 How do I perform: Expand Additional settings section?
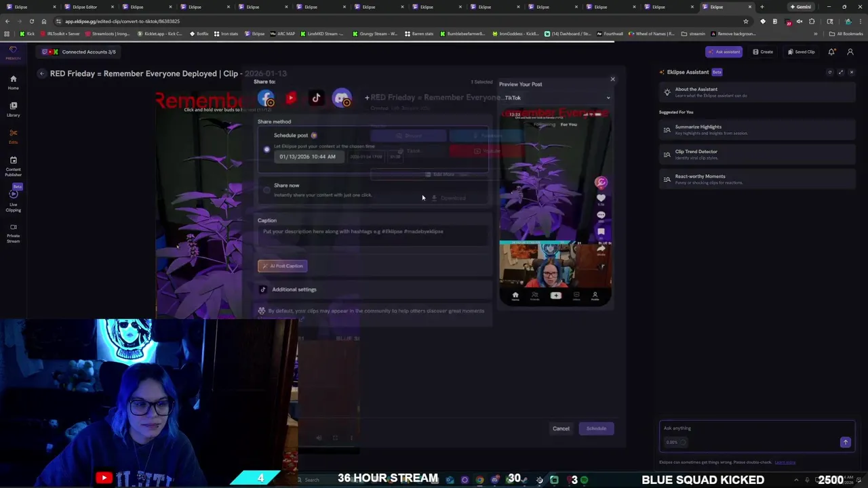[374, 289]
